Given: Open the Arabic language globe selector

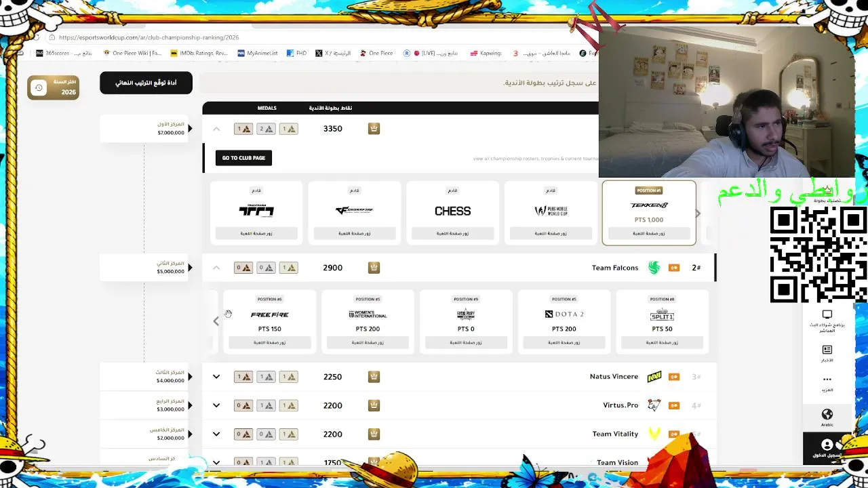Looking at the screenshot, I should point(827,418).
